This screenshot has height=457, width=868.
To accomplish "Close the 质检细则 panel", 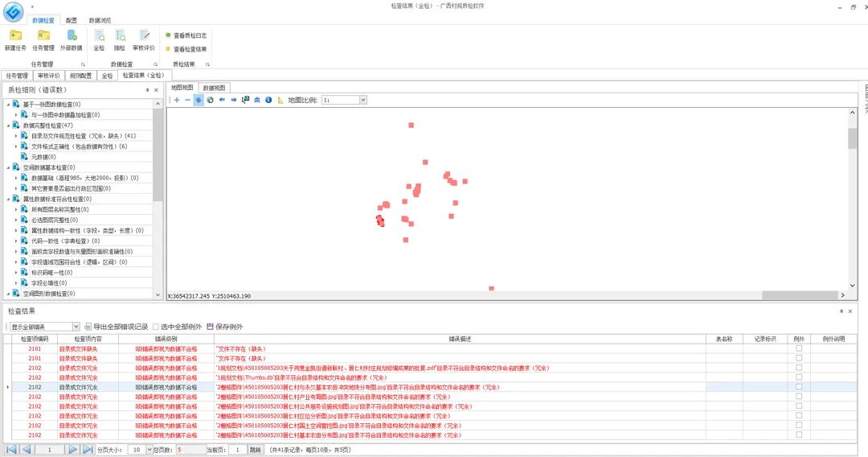I will 156,90.
